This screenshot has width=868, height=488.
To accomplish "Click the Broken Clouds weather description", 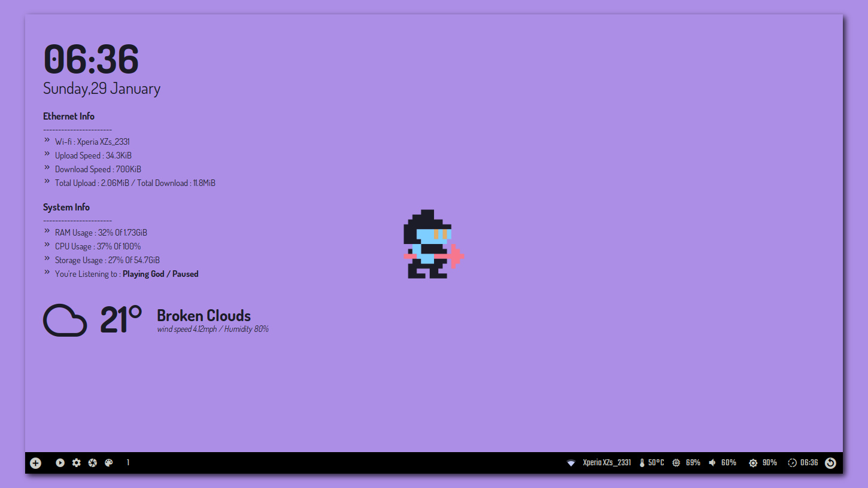I will pyautogui.click(x=204, y=315).
